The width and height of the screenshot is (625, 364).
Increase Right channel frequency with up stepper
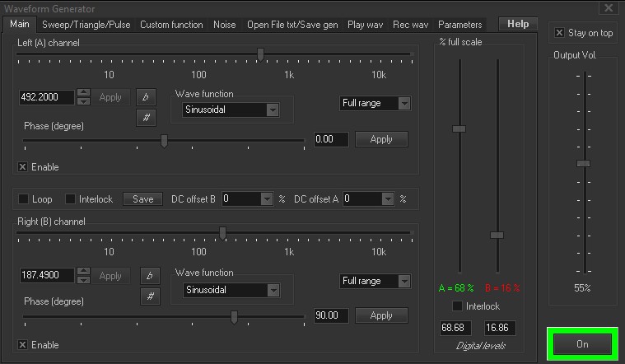83,271
